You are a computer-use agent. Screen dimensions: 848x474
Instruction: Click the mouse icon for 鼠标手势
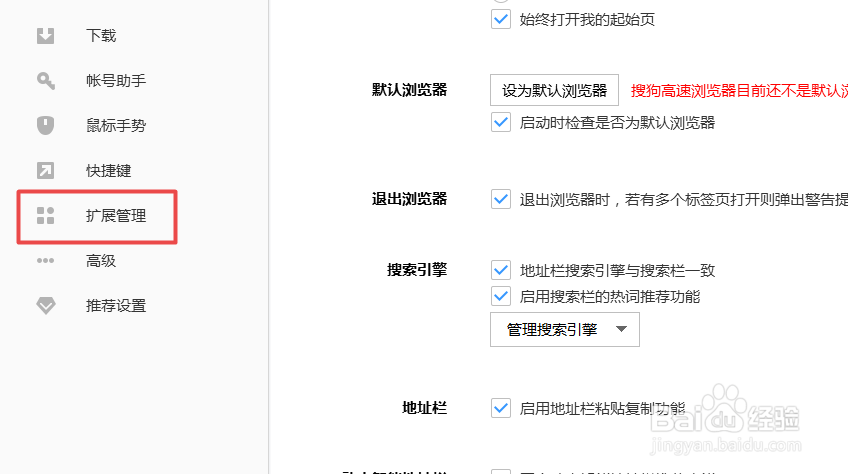click(x=45, y=126)
